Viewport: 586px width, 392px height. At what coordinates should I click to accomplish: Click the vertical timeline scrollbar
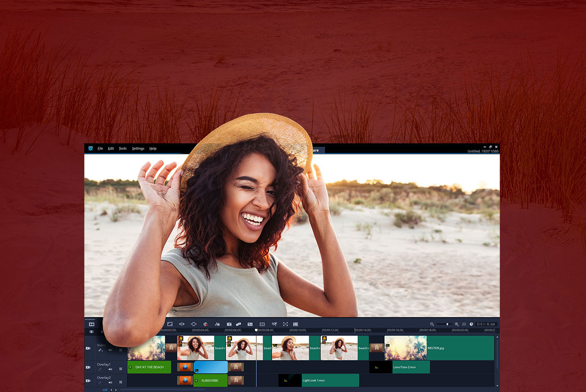tap(497, 354)
